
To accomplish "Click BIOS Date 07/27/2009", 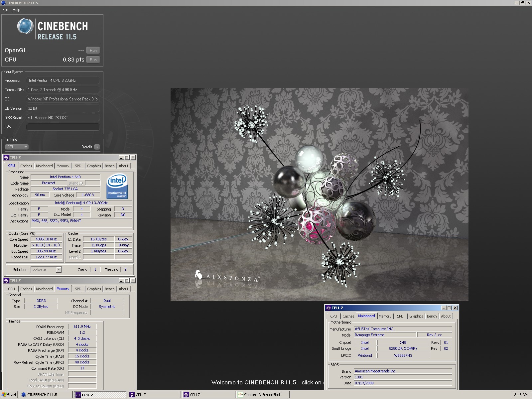I will 403,383.
